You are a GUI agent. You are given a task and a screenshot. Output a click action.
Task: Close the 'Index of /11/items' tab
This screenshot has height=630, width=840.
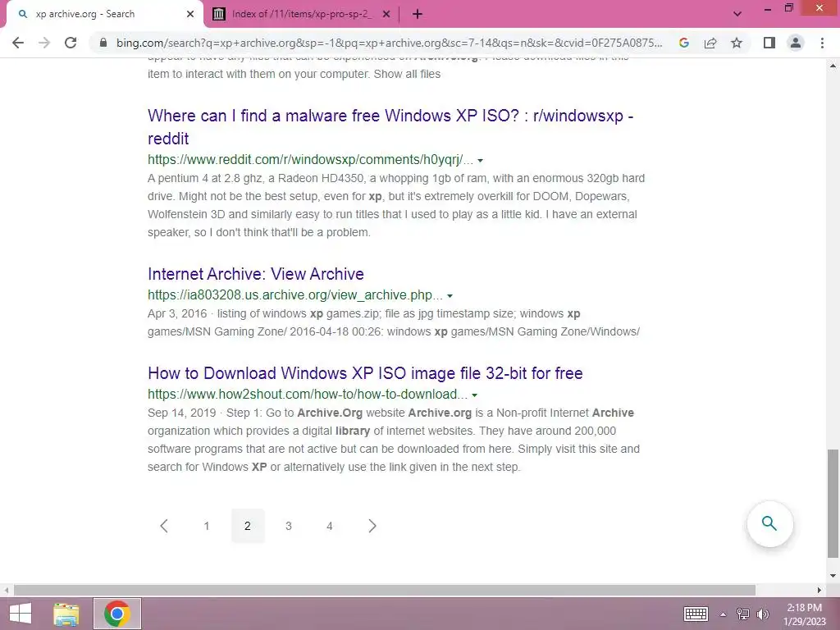tap(386, 14)
